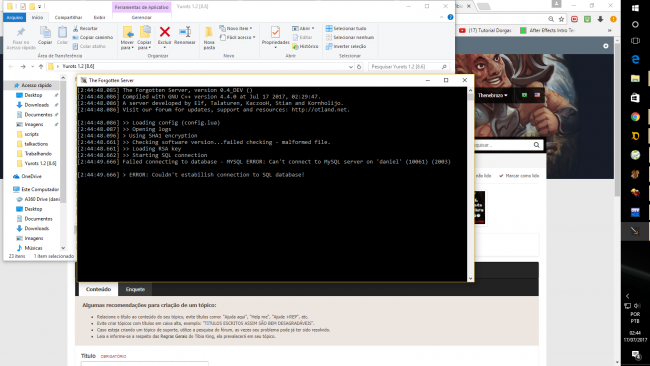
Task: Select Yurots 1.2 [8.6] in the sidebar
Action: [40, 163]
